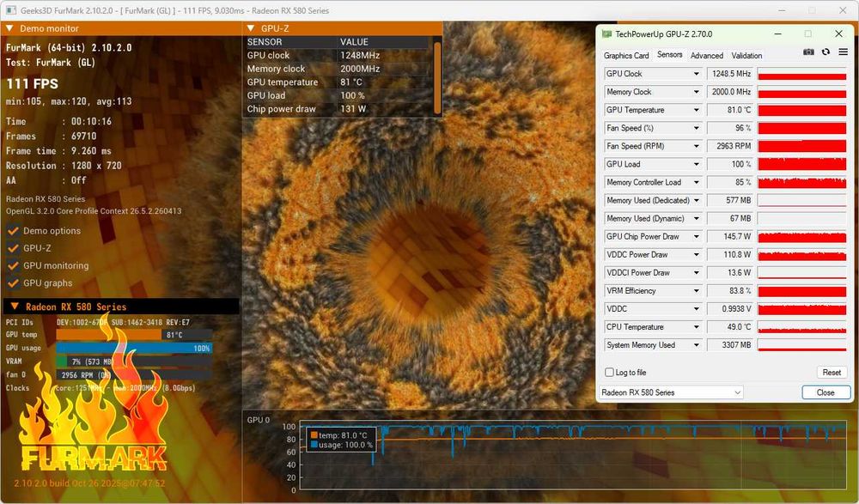The image size is (859, 504).
Task: Click the GPU usage bar showing 100%
Action: click(x=134, y=348)
